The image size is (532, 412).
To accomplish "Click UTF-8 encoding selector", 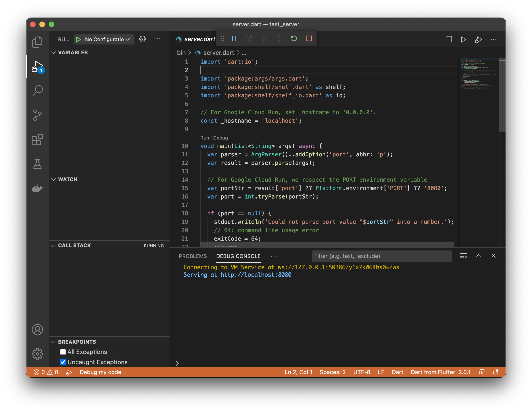I will tap(362, 372).
